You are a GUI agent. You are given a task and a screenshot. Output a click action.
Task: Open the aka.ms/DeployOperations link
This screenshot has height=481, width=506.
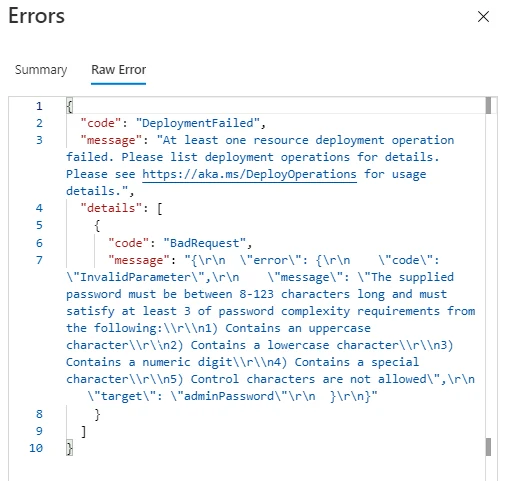[249, 174]
